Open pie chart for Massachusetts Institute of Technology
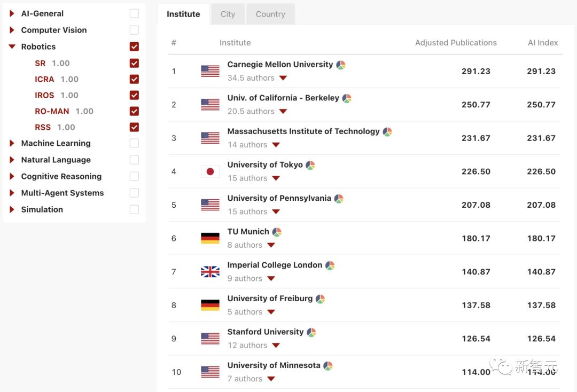 (387, 132)
